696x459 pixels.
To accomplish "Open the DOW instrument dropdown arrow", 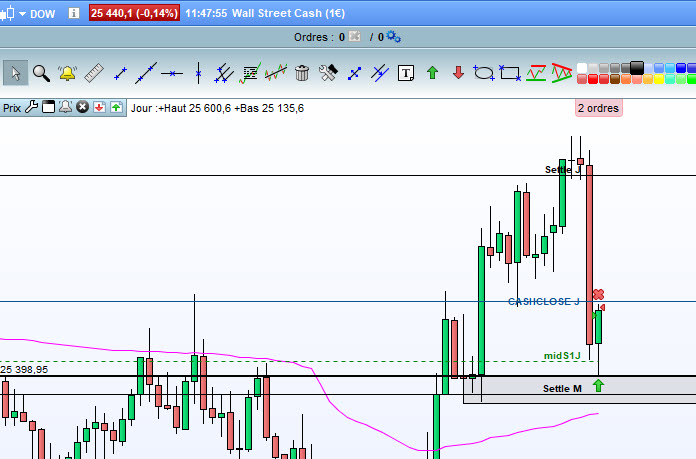I will [22, 14].
